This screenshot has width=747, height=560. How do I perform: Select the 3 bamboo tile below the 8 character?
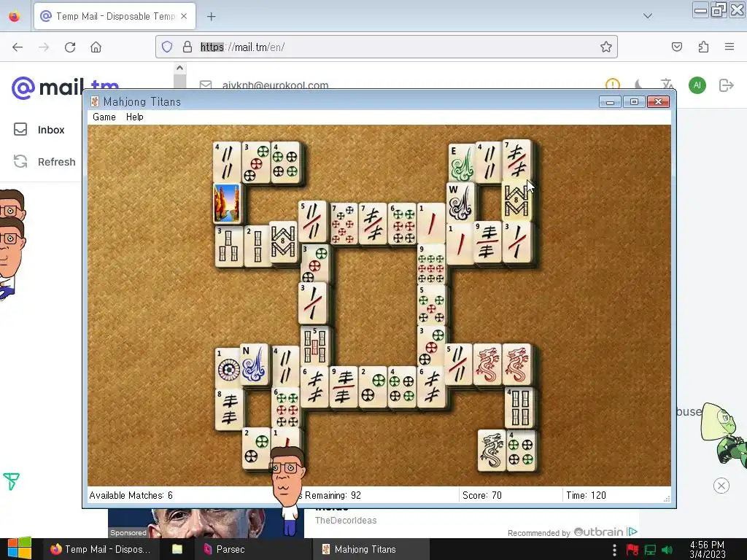click(x=517, y=242)
